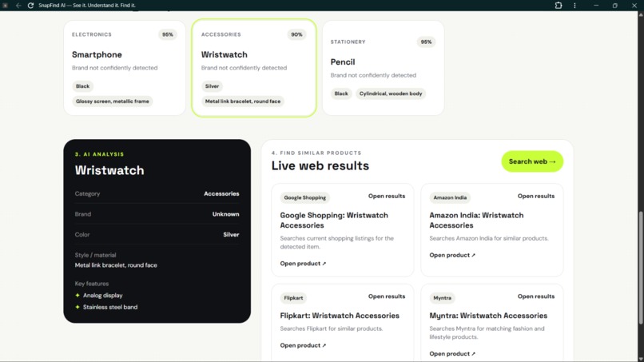Open results for Flipkart
Screen dimensions: 644x362
387,296
